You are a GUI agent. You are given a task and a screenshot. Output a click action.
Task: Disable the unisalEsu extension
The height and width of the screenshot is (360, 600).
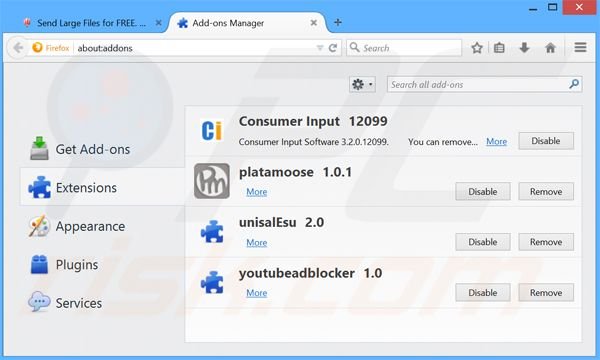483,242
